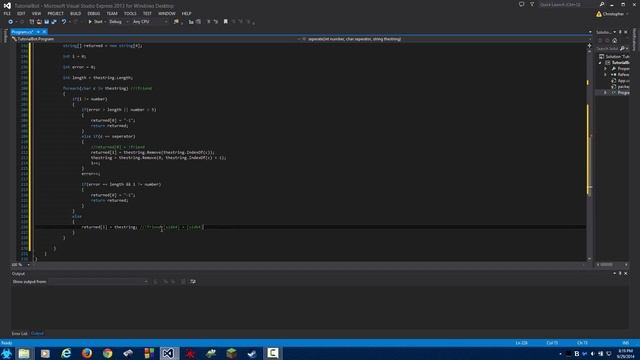The height and width of the screenshot is (360, 640).
Task: Open the PROJECT menu
Action: coord(56,13)
